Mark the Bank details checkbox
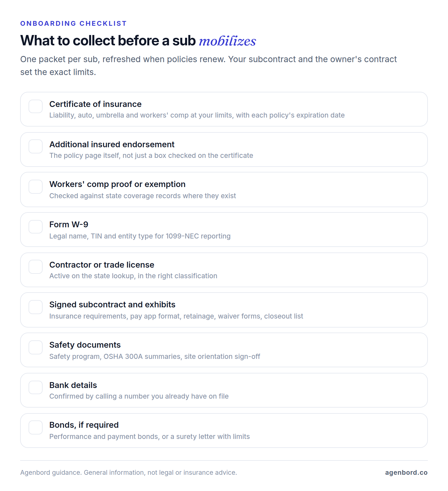Viewport: 448px width, 491px height. 36,387
